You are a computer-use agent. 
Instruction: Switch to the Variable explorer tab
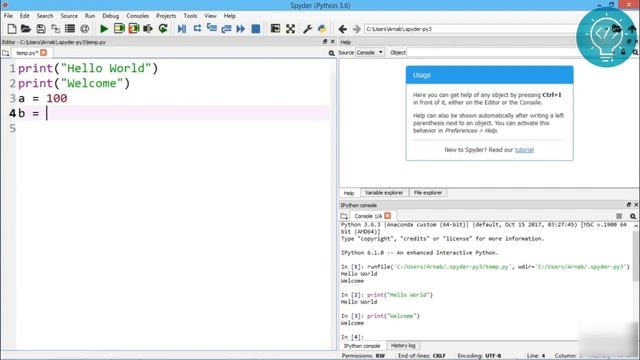click(x=384, y=193)
